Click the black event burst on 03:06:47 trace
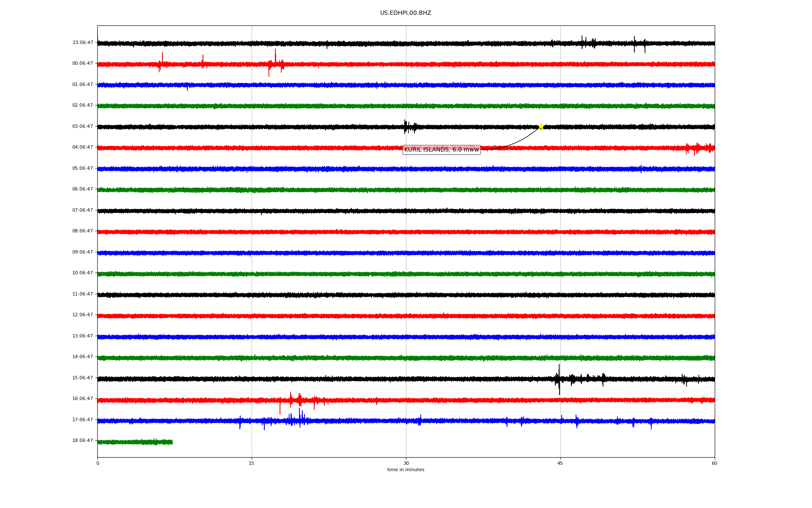 [x=410, y=127]
